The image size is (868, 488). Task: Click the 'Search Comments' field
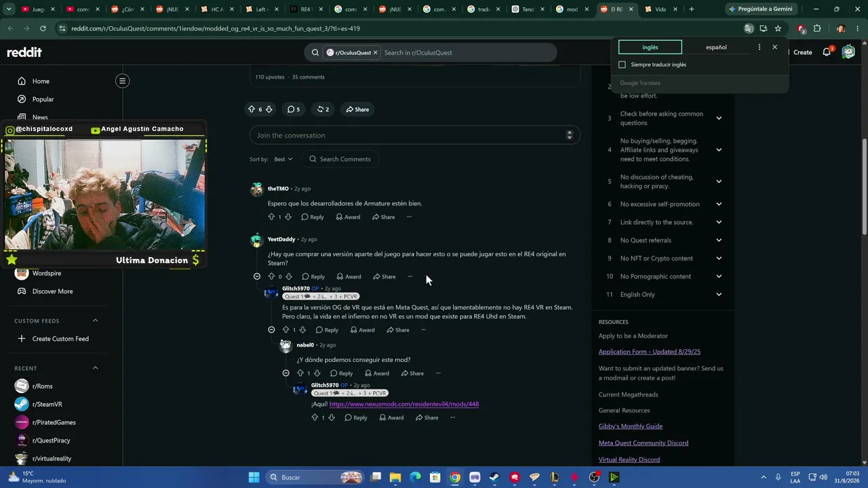pyautogui.click(x=340, y=159)
